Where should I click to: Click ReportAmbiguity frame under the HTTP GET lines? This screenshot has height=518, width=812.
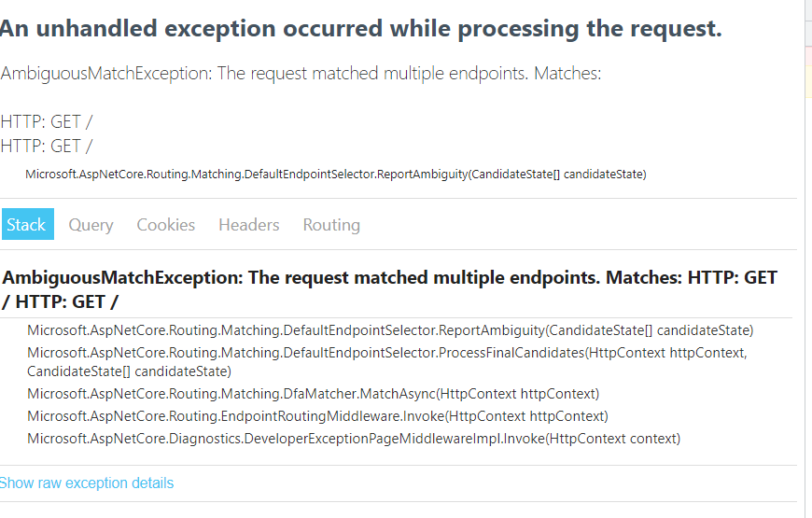(336, 174)
